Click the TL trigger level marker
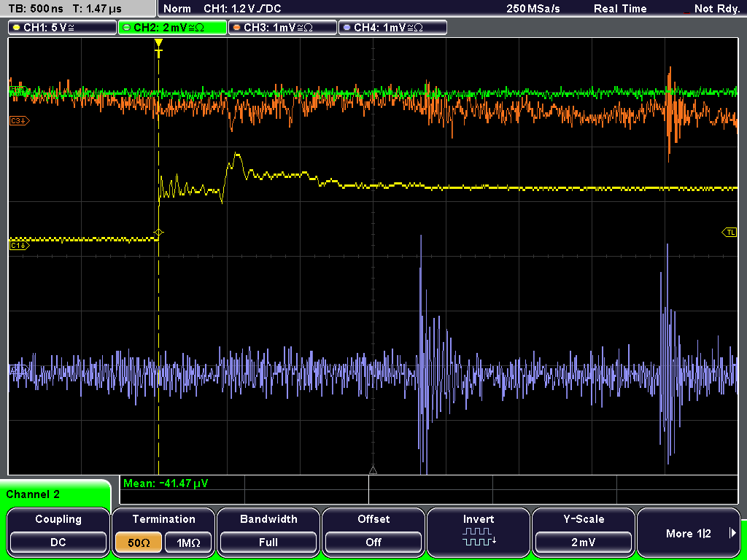The image size is (747, 560). point(729,233)
